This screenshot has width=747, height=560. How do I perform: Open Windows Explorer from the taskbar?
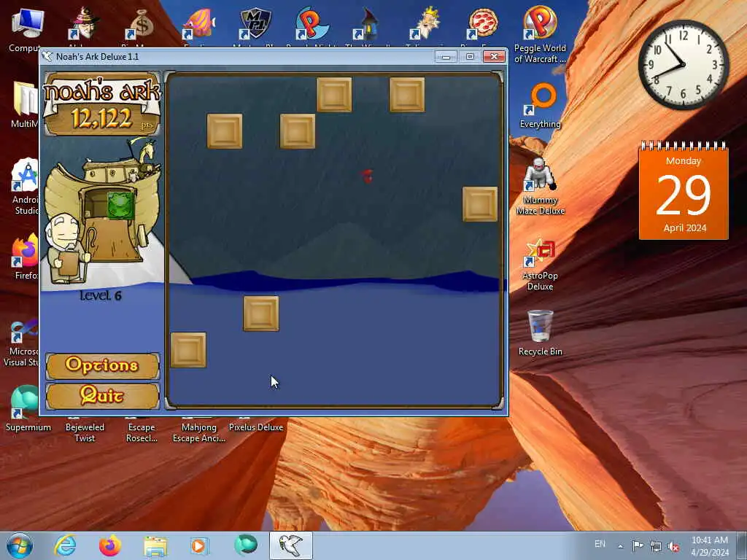155,545
